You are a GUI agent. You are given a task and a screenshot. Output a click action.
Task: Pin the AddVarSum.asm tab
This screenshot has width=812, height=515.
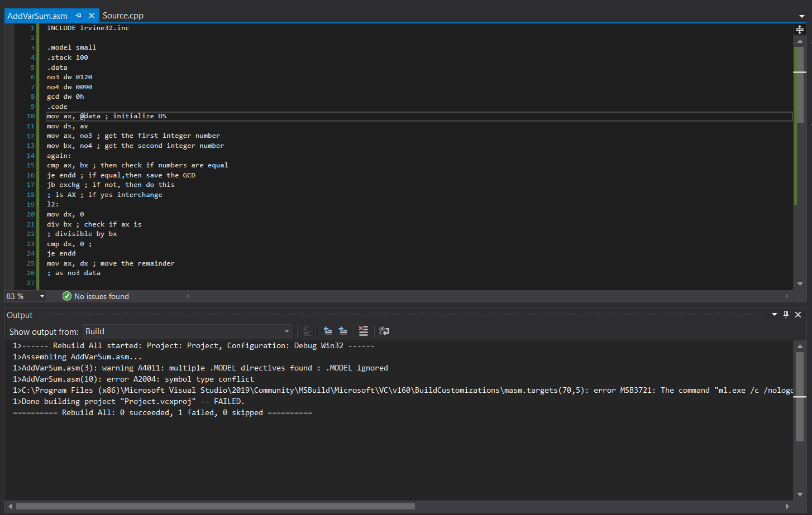[79, 16]
